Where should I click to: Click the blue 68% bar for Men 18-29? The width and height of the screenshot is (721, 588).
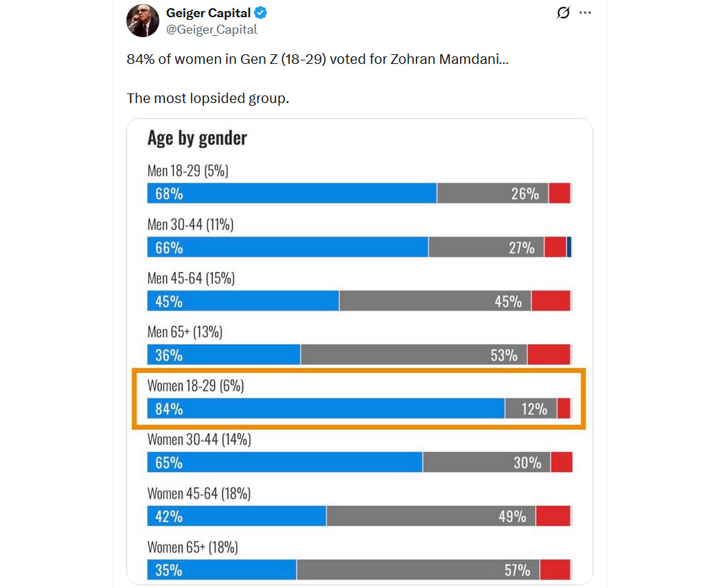(x=292, y=194)
